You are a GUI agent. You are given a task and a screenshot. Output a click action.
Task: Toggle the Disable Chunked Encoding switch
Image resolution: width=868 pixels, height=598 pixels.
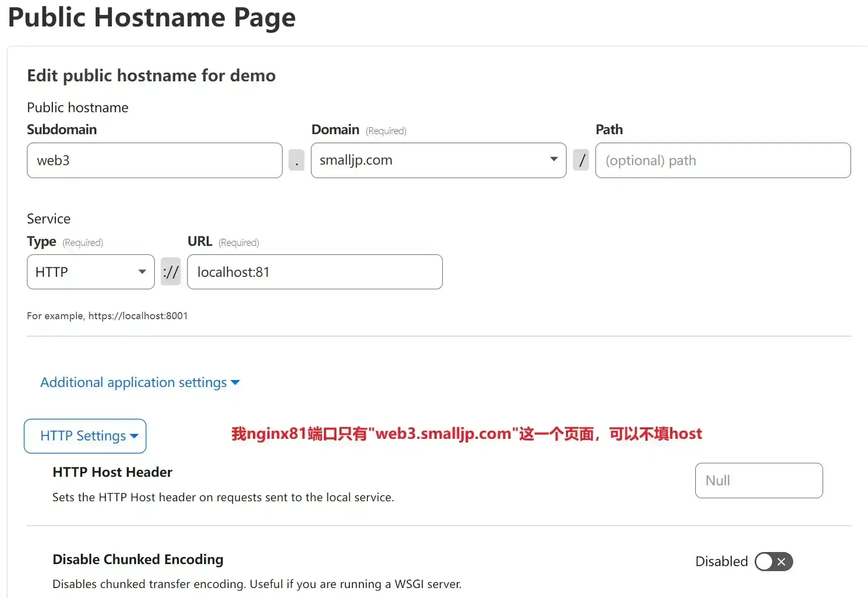pyautogui.click(x=774, y=562)
